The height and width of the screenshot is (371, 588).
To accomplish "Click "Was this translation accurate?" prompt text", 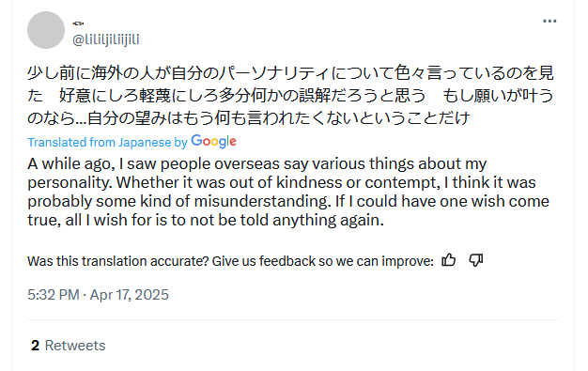I will [x=117, y=261].
